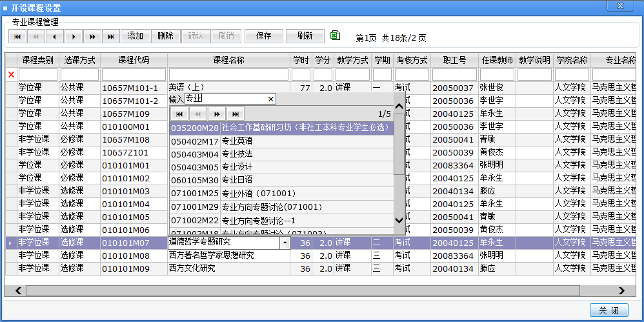
Task: Go to first page in main toolbar
Action: (17, 36)
